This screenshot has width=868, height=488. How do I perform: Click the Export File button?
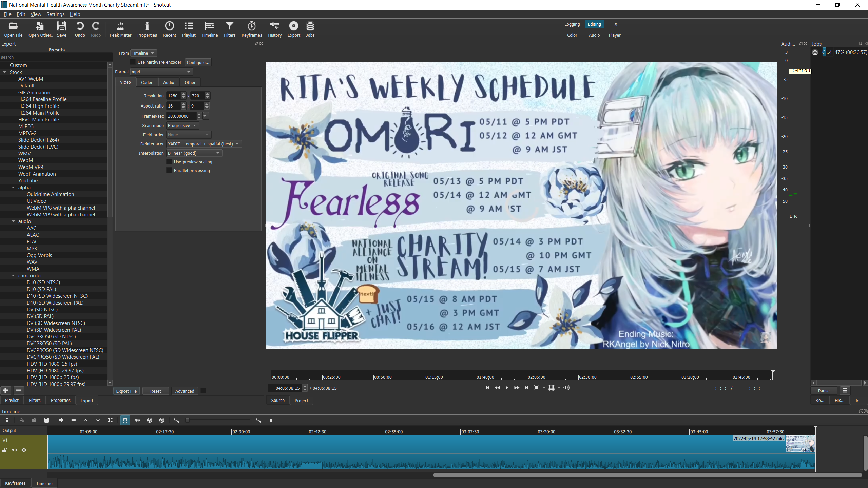tap(126, 391)
